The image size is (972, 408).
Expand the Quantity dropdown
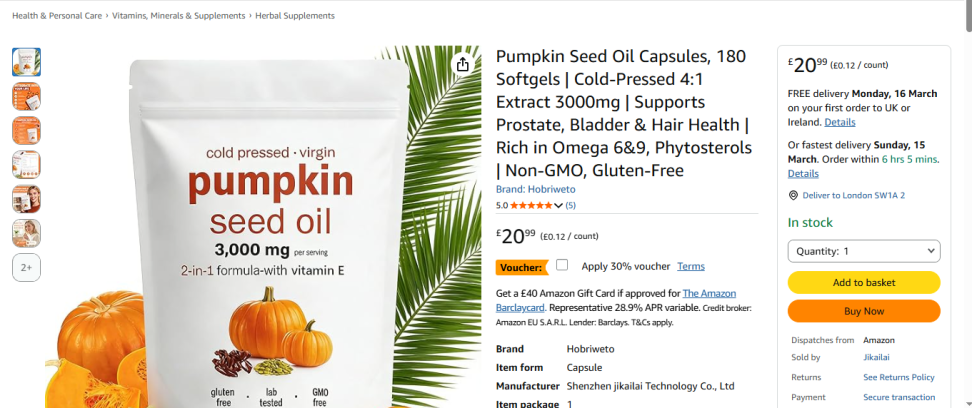(864, 251)
